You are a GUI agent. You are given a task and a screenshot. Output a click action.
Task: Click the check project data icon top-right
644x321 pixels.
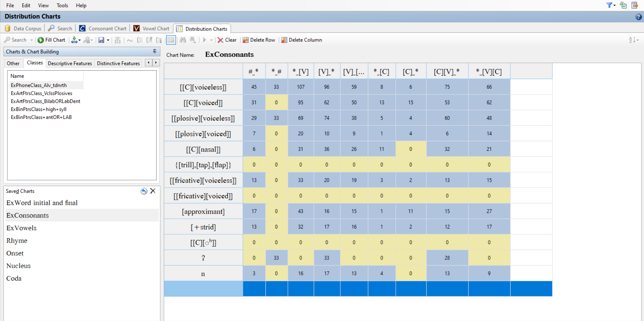[622, 5]
